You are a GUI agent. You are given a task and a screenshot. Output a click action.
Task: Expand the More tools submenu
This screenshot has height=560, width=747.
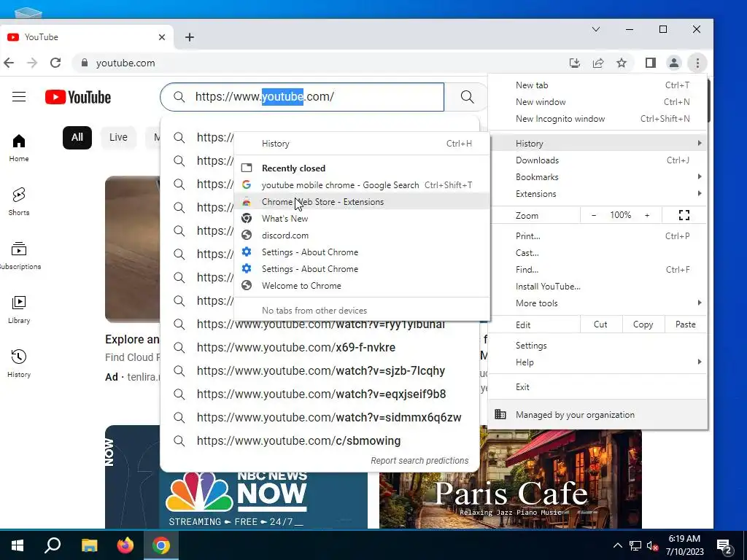pos(598,303)
